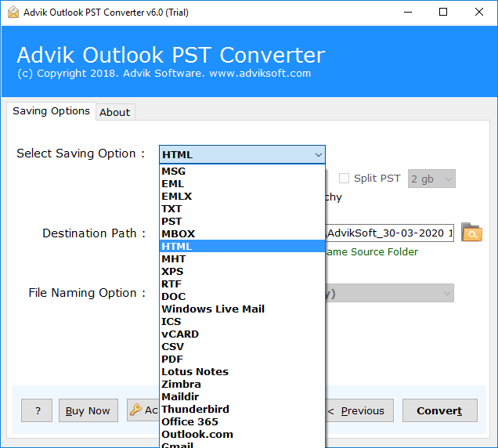498x448 pixels.
Task: Click the Convert button
Action: coord(439,410)
